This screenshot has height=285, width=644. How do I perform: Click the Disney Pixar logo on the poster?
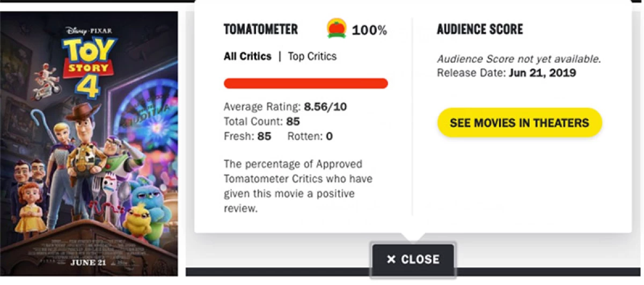click(89, 30)
